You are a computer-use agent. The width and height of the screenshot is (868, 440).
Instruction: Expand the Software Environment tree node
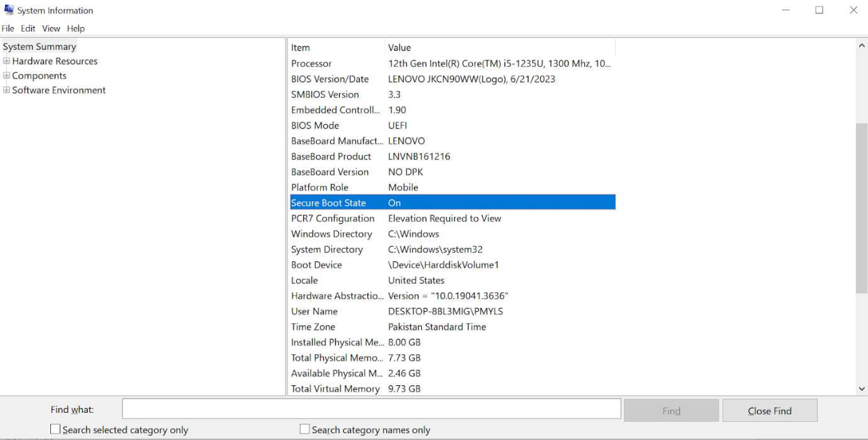6,90
